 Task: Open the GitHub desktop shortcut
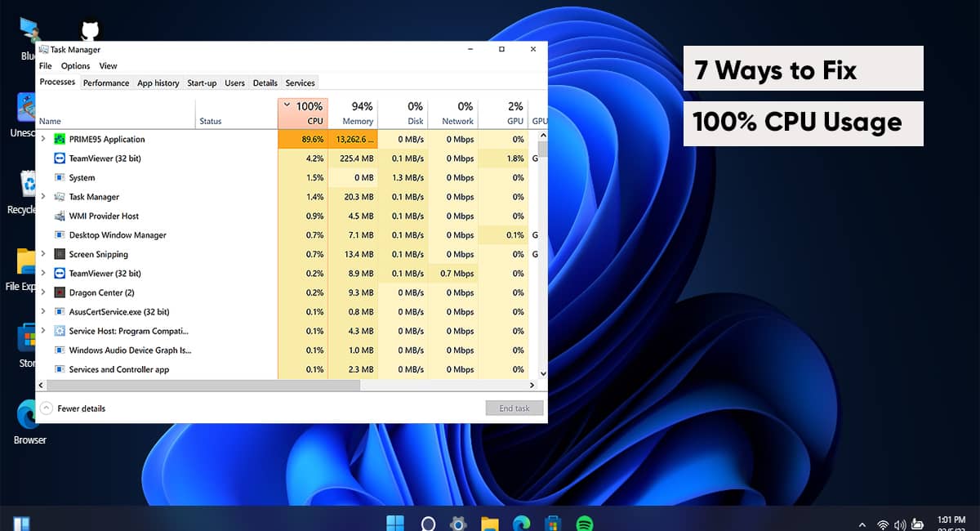[90, 31]
